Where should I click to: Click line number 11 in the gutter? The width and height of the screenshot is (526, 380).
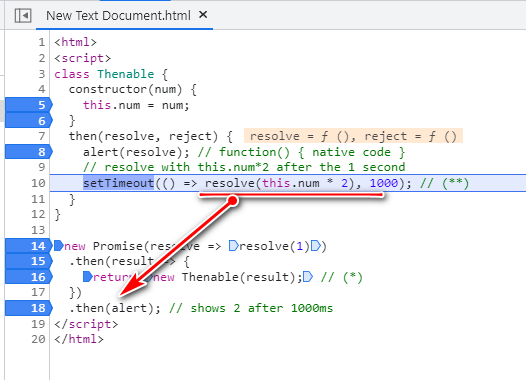coord(38,199)
